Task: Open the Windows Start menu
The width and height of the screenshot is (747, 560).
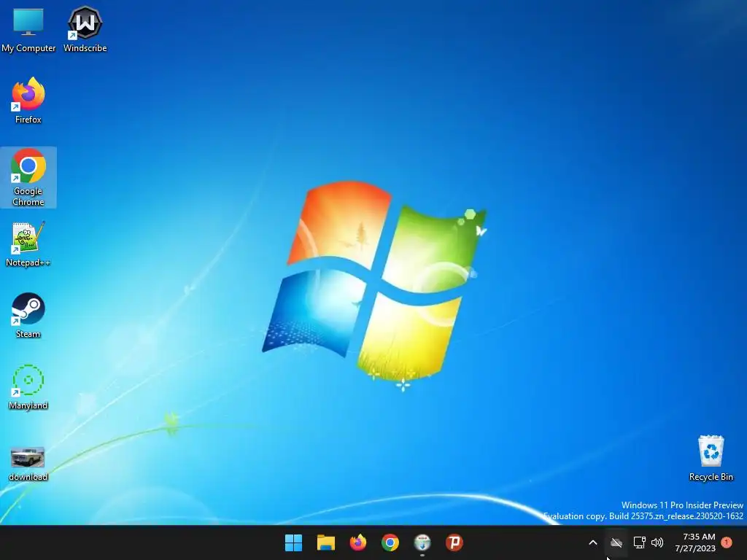Action: 293,542
